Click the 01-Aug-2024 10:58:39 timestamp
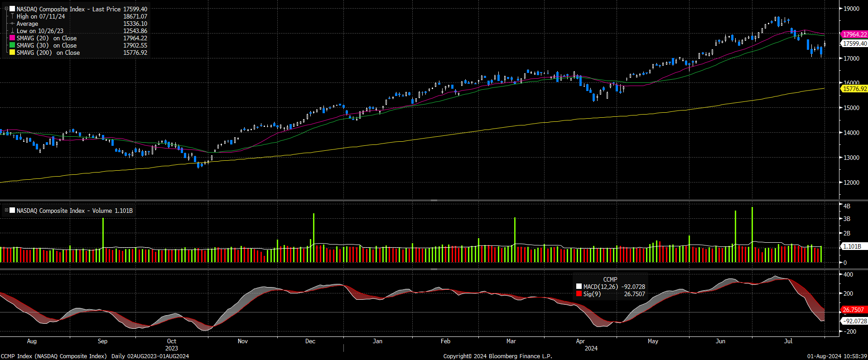Viewport: 868px width, 360px height. pyautogui.click(x=837, y=356)
